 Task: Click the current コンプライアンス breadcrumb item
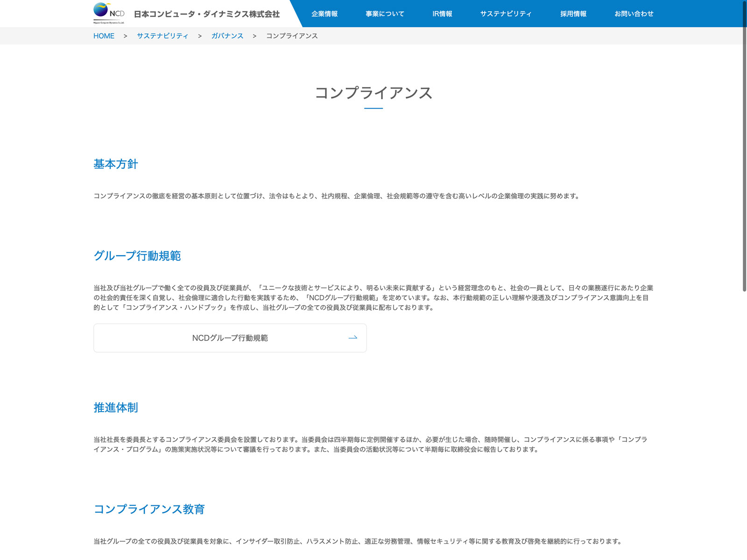[292, 36]
